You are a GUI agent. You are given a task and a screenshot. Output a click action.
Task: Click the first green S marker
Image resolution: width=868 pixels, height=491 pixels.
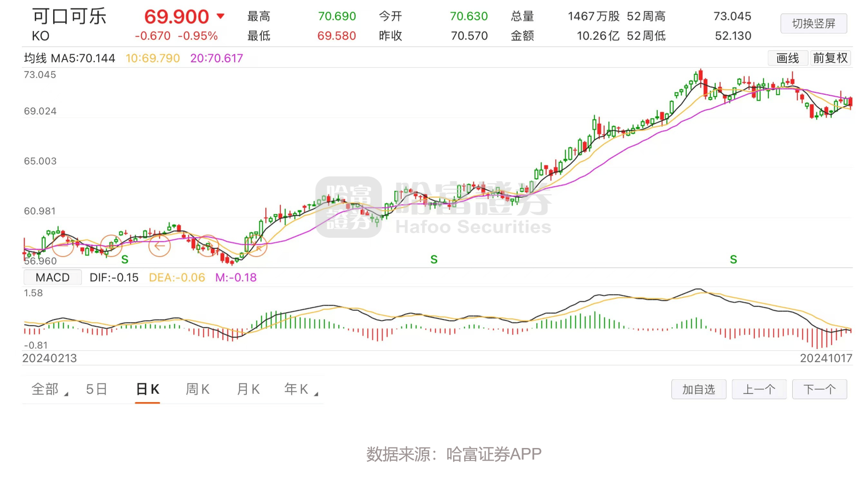point(125,260)
